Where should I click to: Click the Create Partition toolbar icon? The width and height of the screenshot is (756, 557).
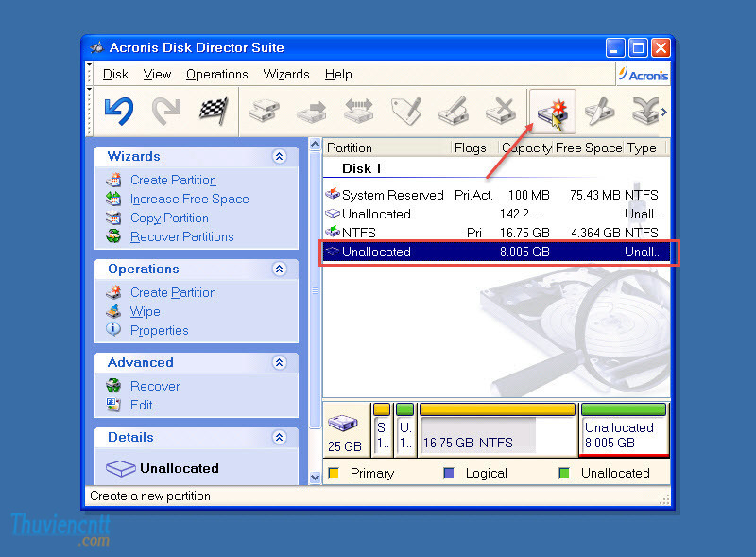pyautogui.click(x=553, y=112)
